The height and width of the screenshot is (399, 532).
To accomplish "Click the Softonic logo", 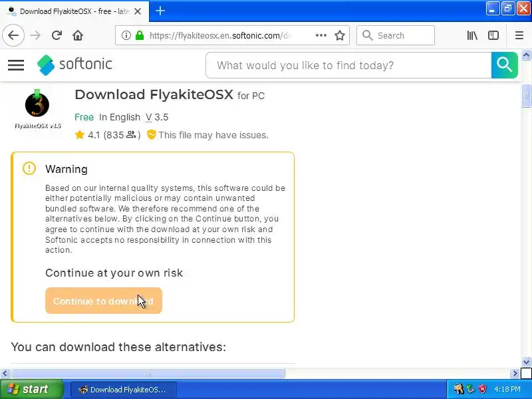I will [x=74, y=65].
